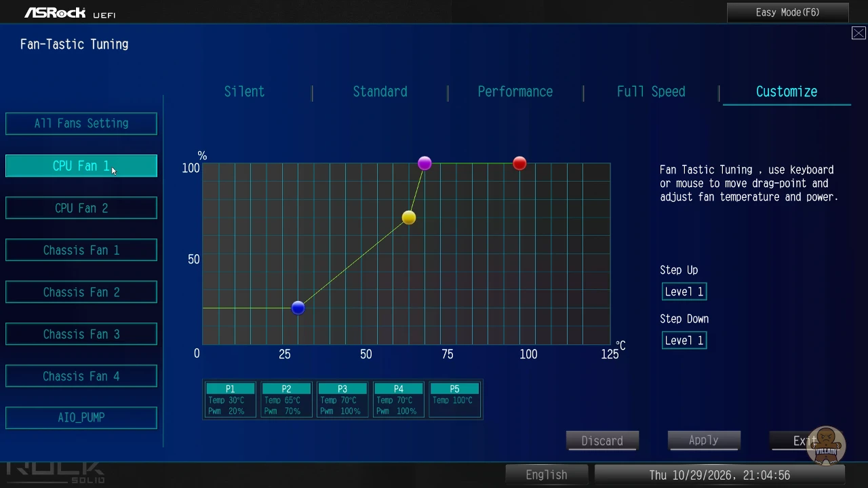Screen dimensions: 868x488
Task: Open the Step Down level dropdown
Action: click(x=684, y=340)
